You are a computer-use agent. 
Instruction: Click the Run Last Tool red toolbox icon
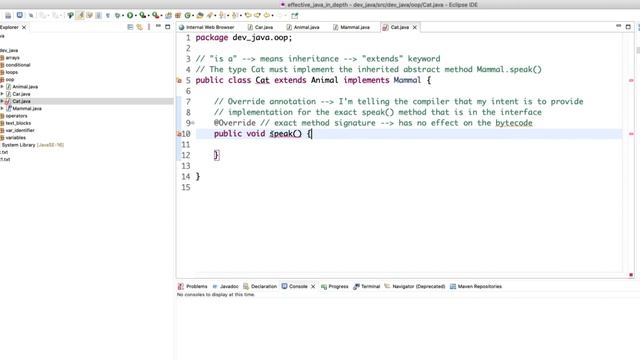[x=156, y=16]
